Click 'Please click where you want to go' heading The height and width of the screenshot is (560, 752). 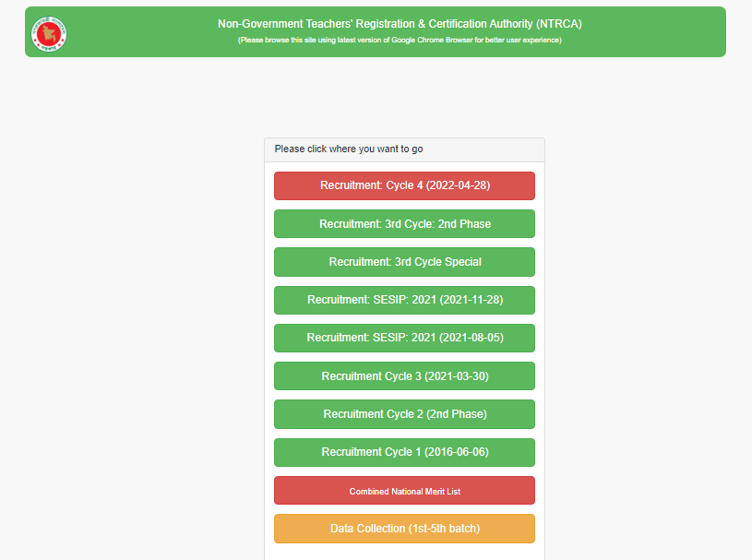pos(349,149)
